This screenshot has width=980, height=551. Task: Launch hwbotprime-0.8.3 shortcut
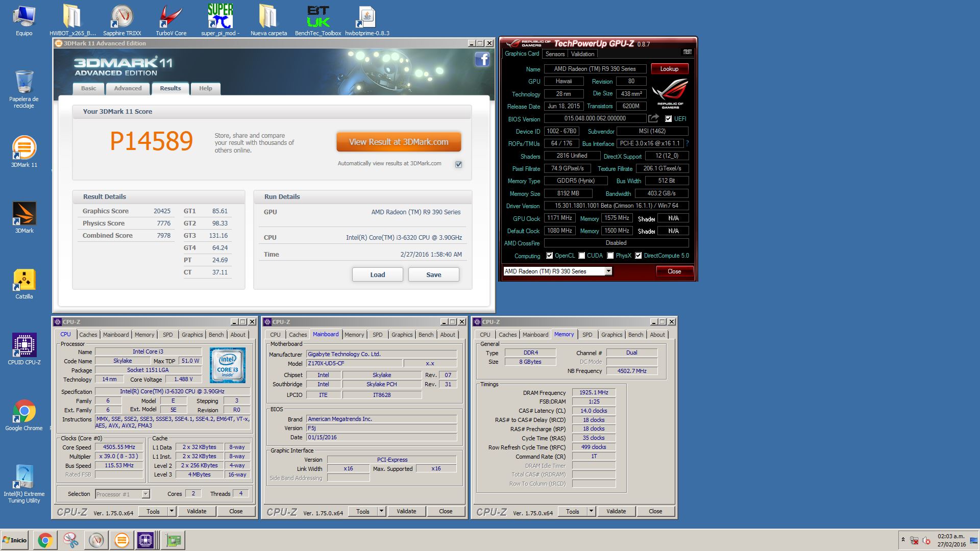[x=367, y=20]
